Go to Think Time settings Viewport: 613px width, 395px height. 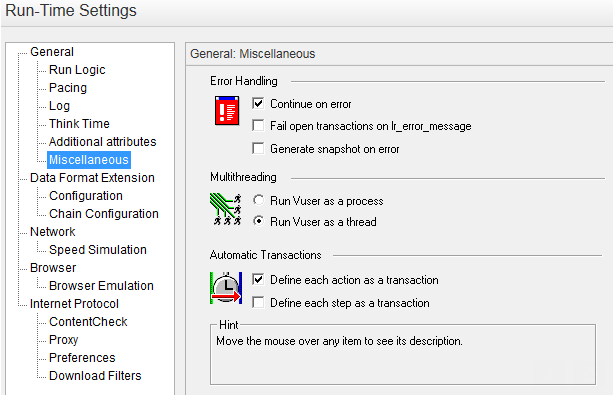click(x=79, y=124)
